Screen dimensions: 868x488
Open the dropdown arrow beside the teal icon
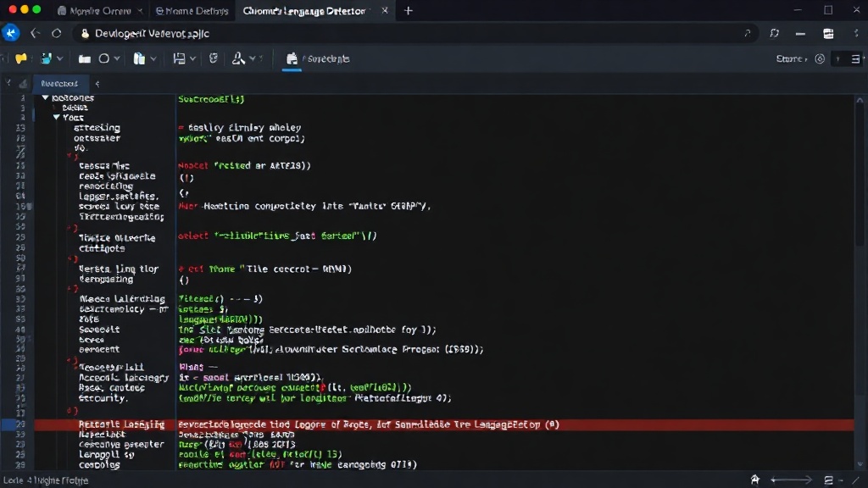click(60, 58)
